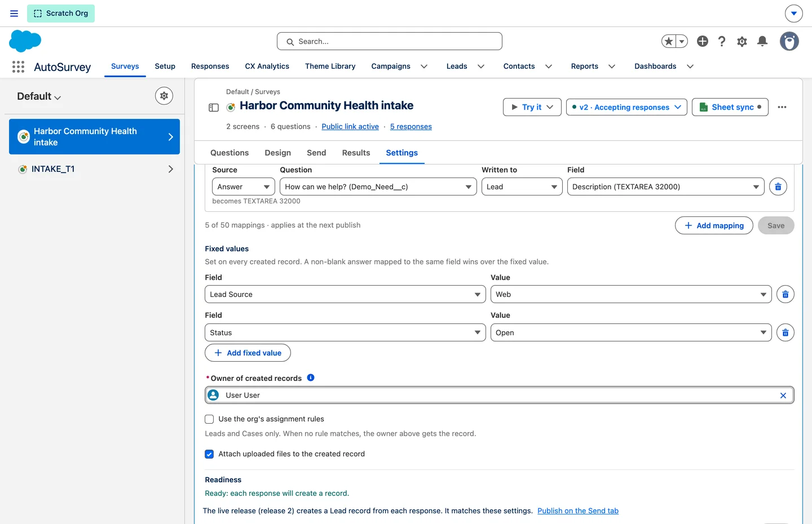Click the Salesforce cloud logo
The image size is (812, 524).
coord(25,41)
